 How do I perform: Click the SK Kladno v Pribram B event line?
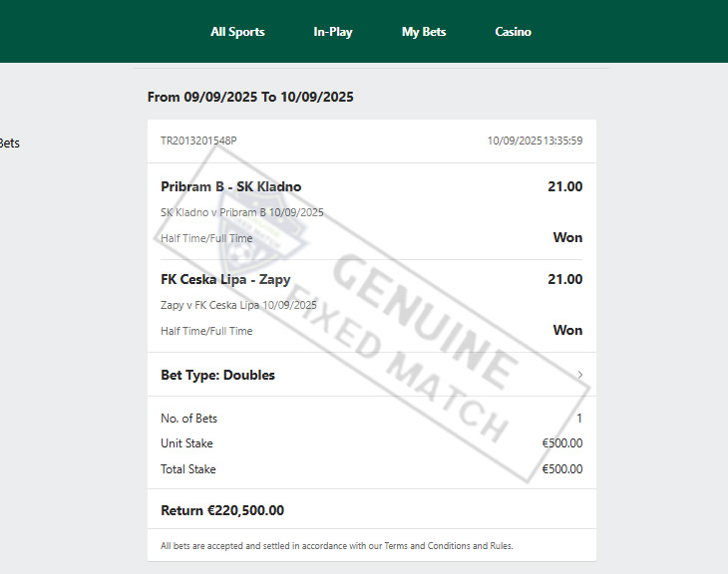coord(241,212)
